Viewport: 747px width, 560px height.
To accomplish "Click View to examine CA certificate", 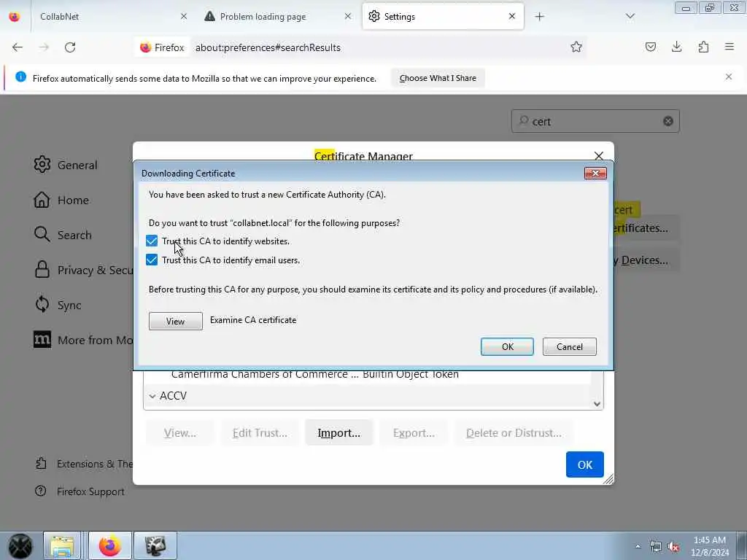I will (x=175, y=321).
